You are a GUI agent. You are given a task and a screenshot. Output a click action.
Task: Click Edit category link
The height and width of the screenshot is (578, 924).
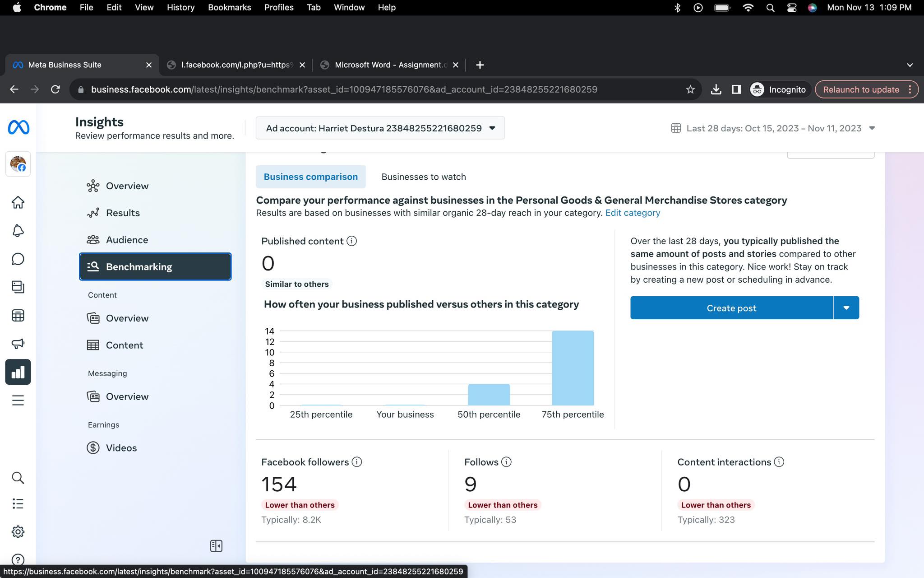pos(633,213)
